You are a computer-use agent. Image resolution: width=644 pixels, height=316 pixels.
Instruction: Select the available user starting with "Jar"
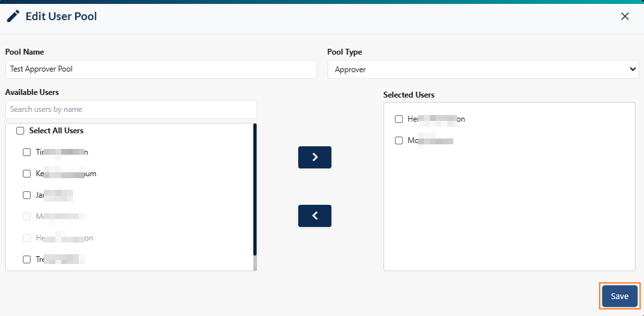click(27, 195)
